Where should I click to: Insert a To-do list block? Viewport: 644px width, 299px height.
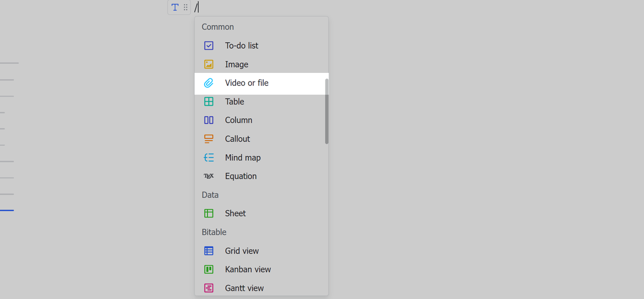242,46
